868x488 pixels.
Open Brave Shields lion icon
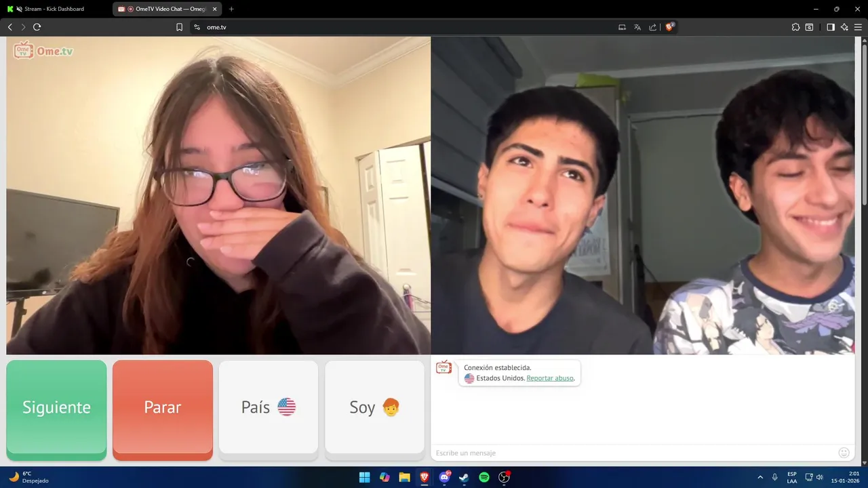(x=669, y=27)
